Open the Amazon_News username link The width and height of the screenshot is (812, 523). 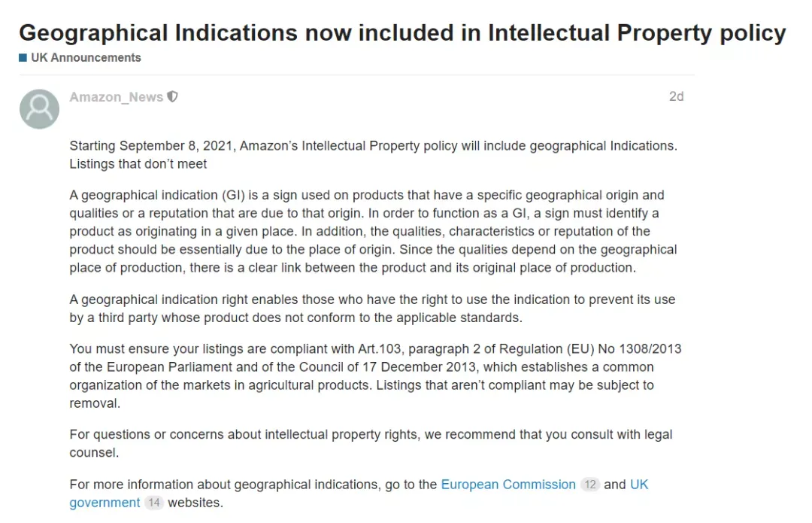[x=116, y=97]
